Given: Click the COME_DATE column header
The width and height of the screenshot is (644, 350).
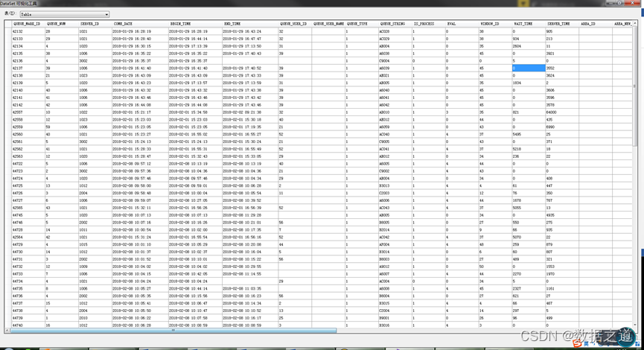Looking at the screenshot, I should [140, 24].
